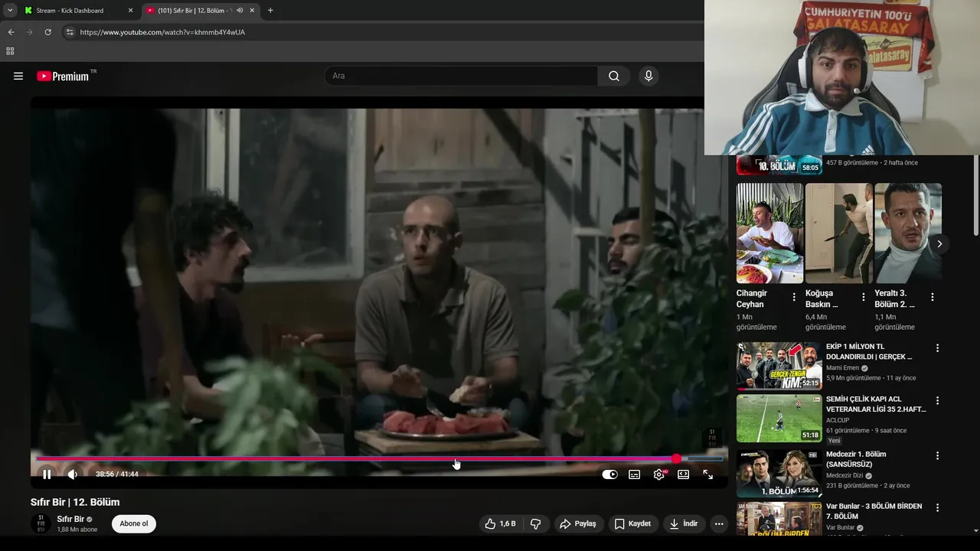Go back with the browser back arrow
Image resolution: width=980 pixels, height=551 pixels.
[x=11, y=32]
